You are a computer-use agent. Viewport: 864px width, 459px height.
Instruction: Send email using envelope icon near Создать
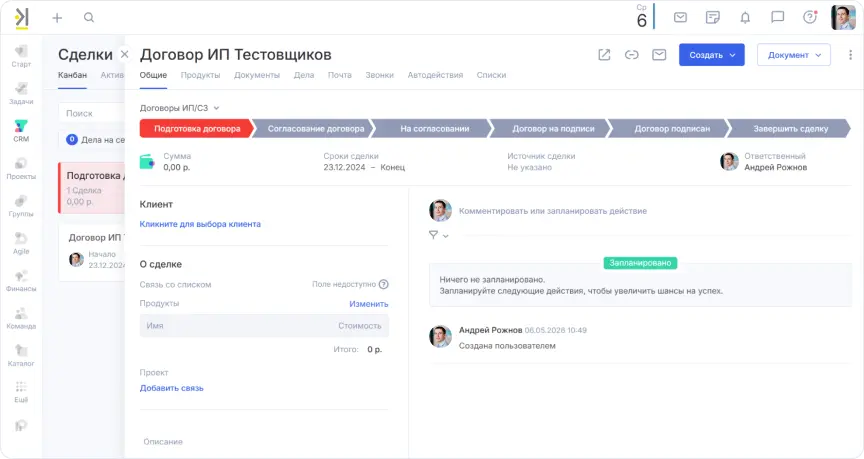pyautogui.click(x=659, y=55)
